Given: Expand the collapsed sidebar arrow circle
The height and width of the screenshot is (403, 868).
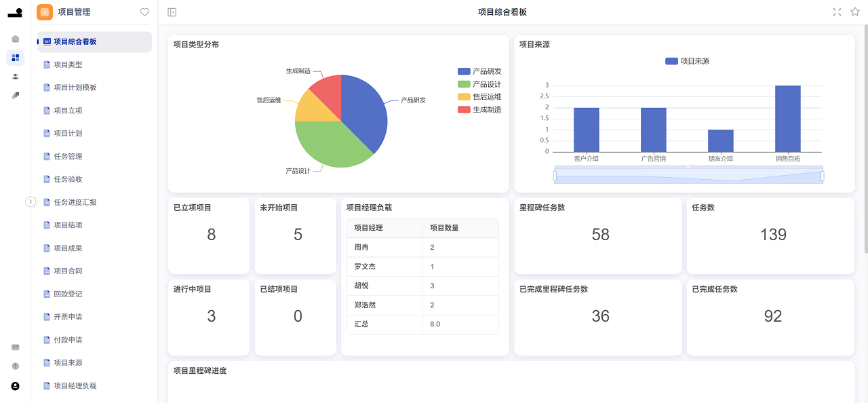Looking at the screenshot, I should click(x=31, y=201).
